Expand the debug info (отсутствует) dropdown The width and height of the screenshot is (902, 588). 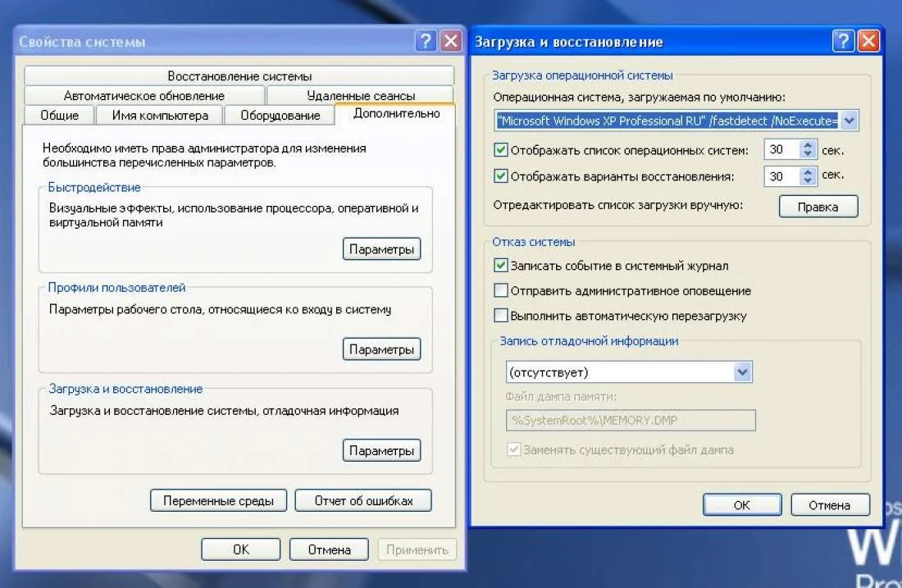click(743, 372)
